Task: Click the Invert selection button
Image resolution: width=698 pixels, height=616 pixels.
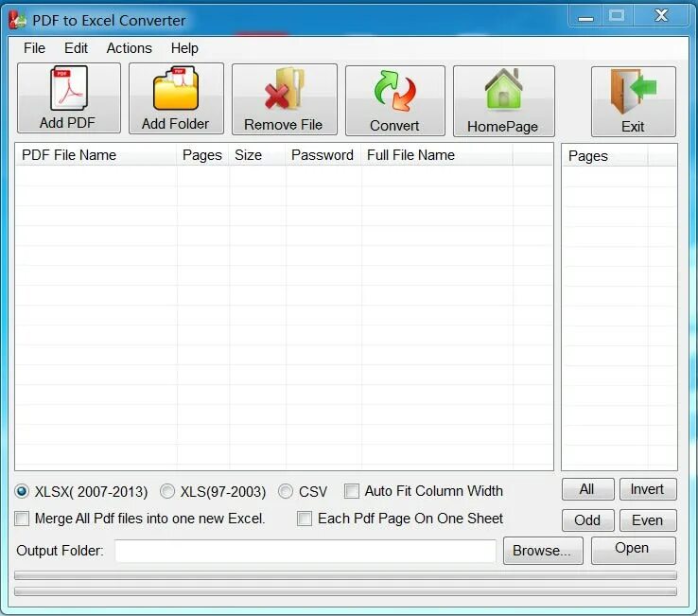Action: click(x=648, y=489)
